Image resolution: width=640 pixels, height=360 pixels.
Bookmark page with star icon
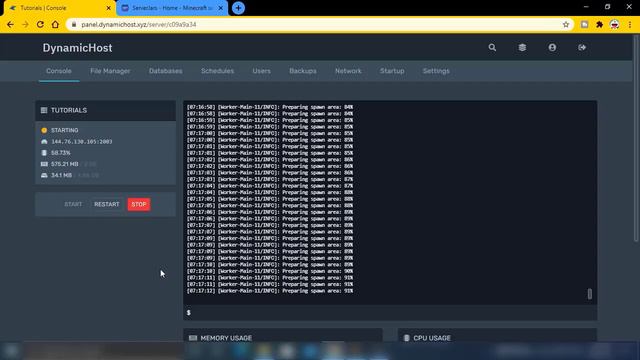(x=566, y=24)
